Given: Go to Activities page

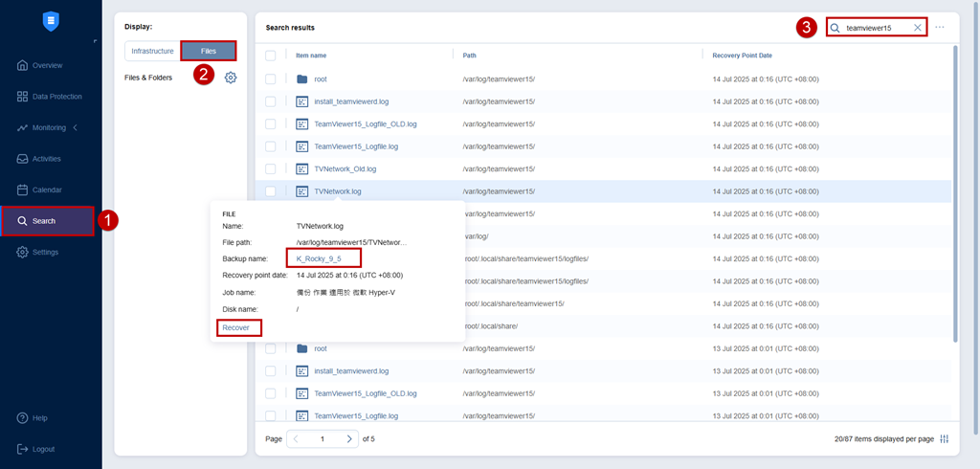Looking at the screenshot, I should pyautogui.click(x=46, y=159).
